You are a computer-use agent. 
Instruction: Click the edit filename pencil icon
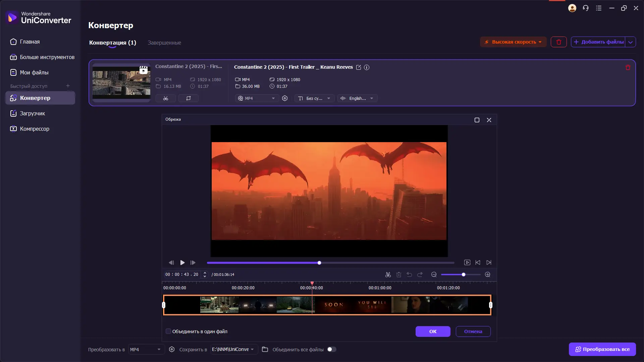tap(358, 67)
